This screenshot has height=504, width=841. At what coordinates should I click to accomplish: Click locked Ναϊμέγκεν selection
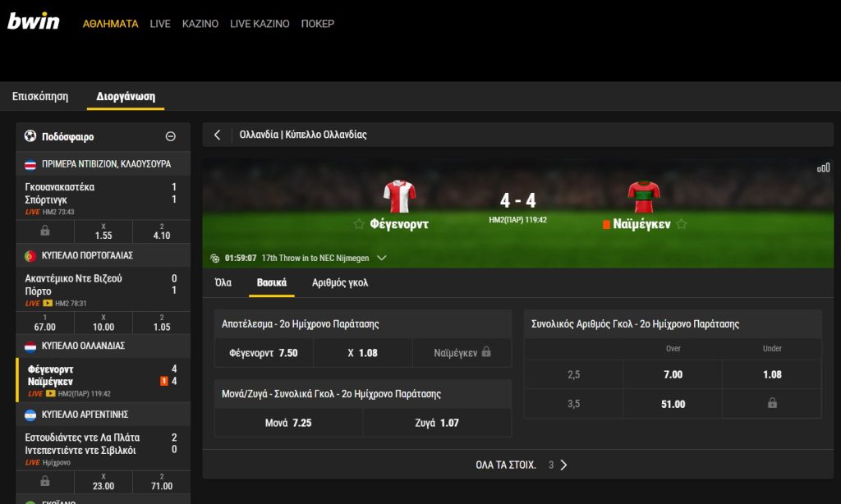click(x=462, y=353)
